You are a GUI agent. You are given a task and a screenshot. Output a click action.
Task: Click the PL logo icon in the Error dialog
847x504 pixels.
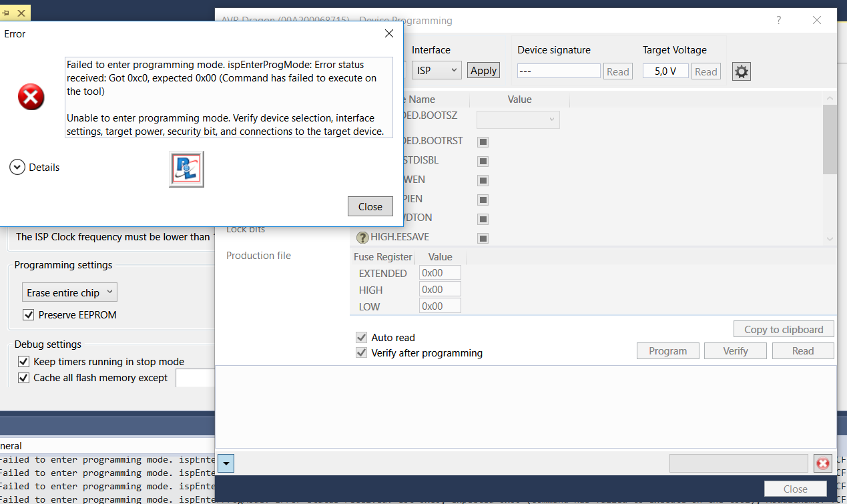(x=186, y=170)
